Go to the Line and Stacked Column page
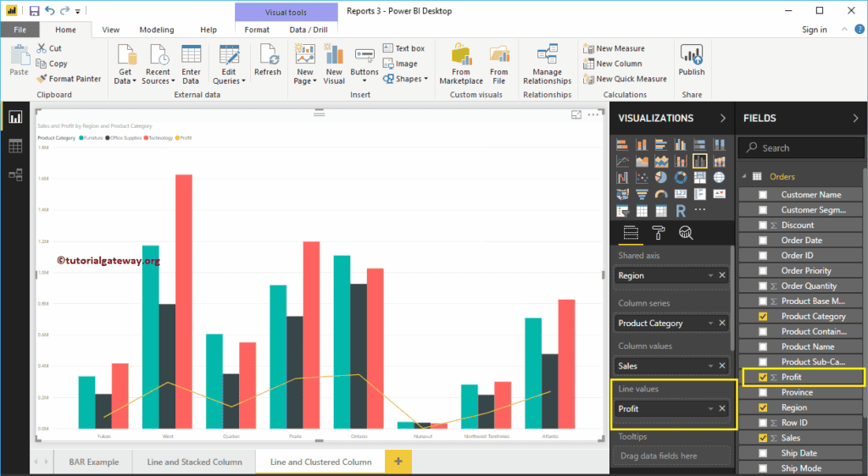The width and height of the screenshot is (868, 476). pyautogui.click(x=194, y=462)
